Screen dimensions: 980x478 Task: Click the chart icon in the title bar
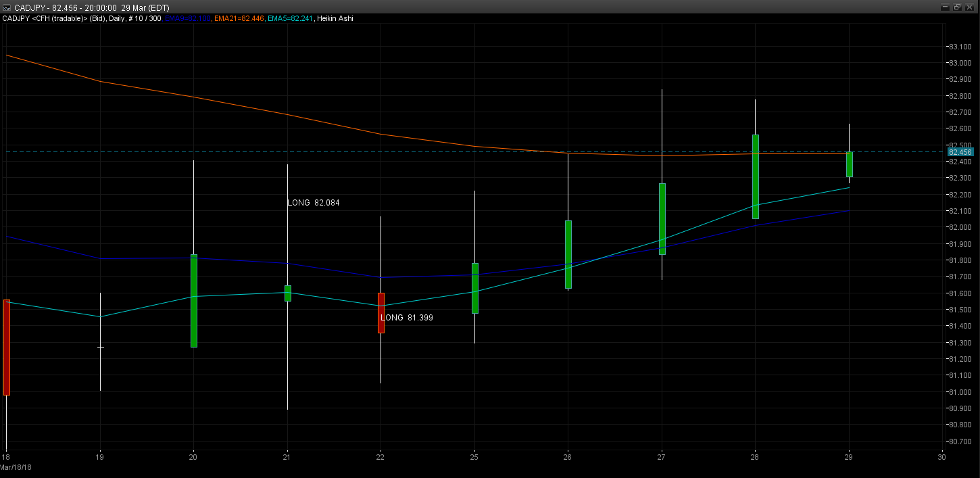7,7
